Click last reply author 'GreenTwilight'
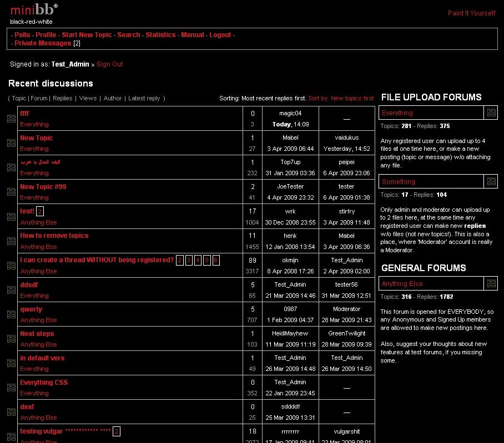The height and width of the screenshot is (443, 504). tap(346, 334)
